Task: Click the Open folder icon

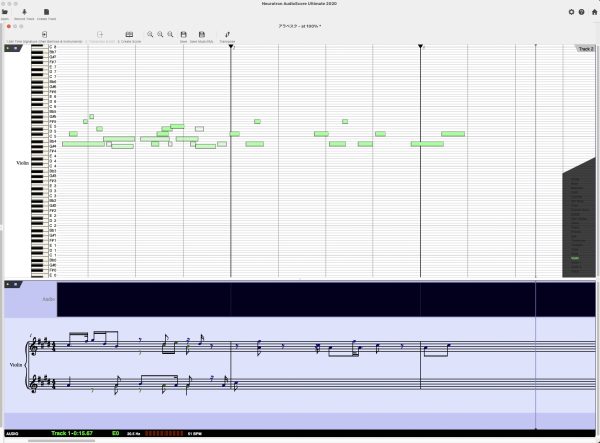Action: click(6, 12)
